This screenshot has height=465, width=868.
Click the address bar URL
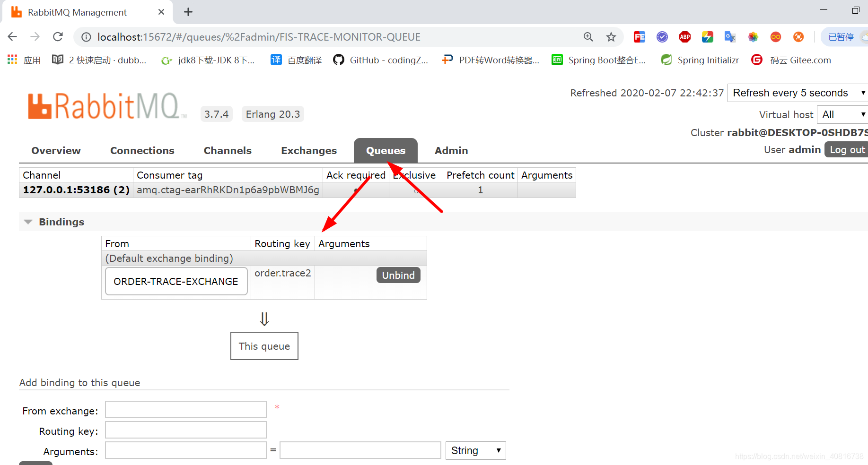(x=259, y=37)
